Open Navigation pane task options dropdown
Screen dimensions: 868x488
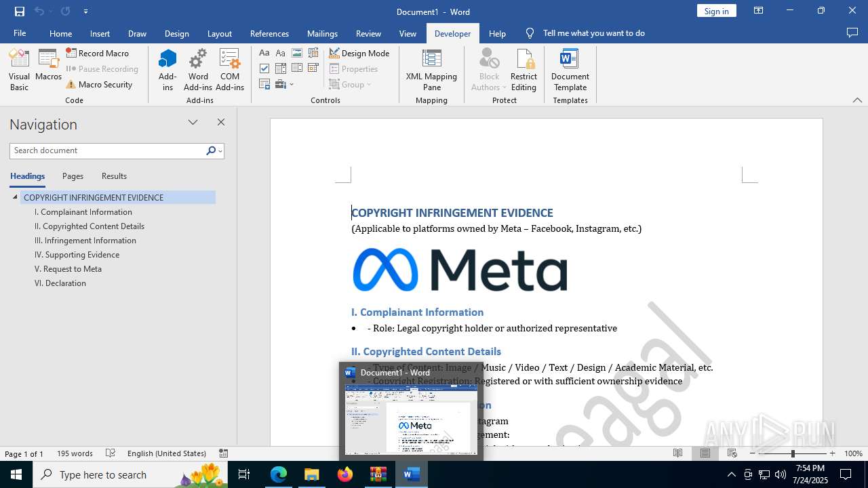pos(193,123)
